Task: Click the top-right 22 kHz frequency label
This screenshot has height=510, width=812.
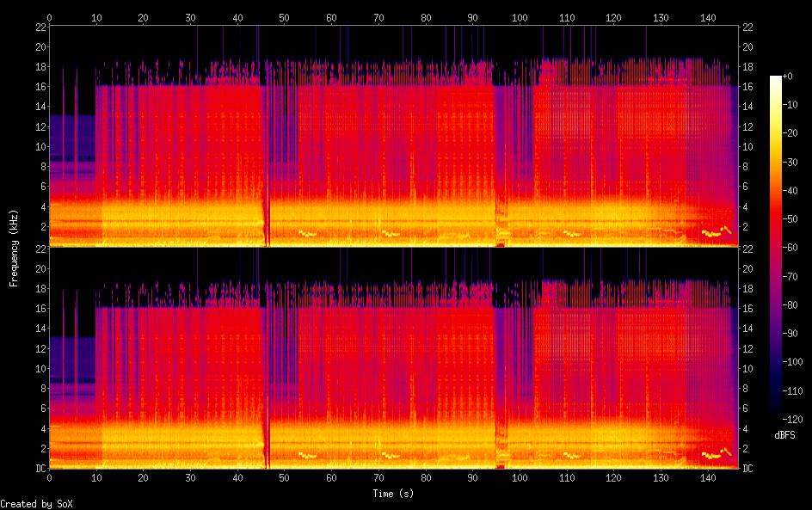Action: pyautogui.click(x=747, y=27)
